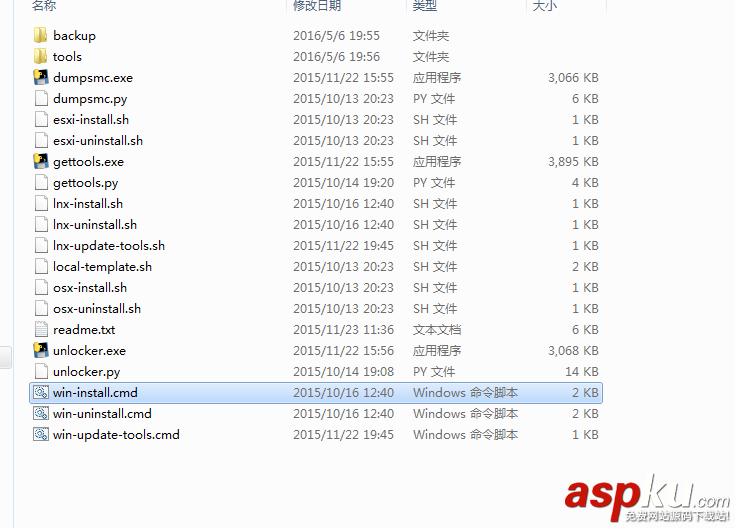
Task: Click the 3,068 KB size value
Action: pyautogui.click(x=573, y=350)
